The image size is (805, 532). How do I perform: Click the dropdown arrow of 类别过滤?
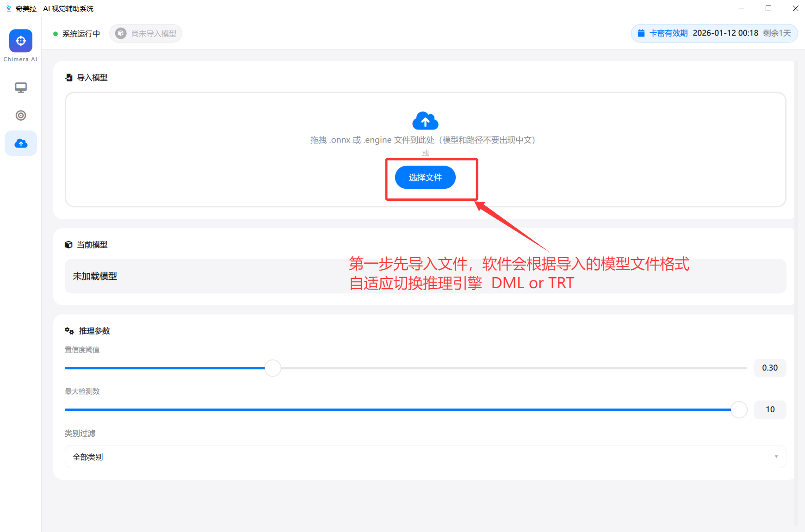click(776, 457)
